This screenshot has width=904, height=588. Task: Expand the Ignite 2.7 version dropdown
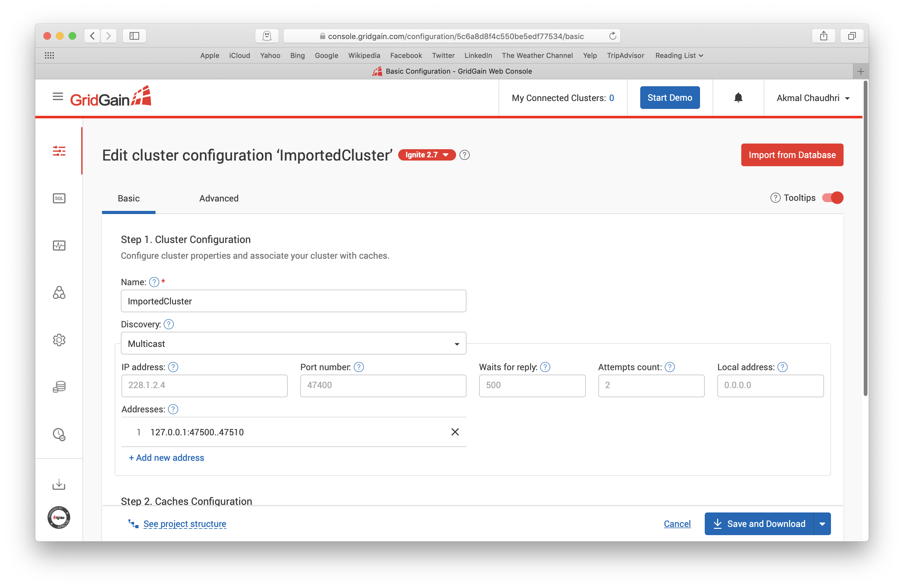tap(427, 155)
